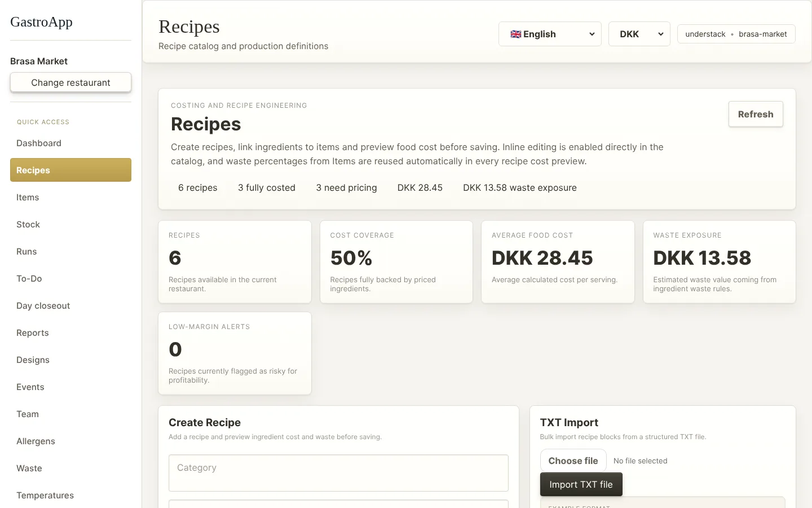Click the "6 recipes" summary chip
Image resolution: width=812 pixels, height=508 pixels.
[x=198, y=188]
